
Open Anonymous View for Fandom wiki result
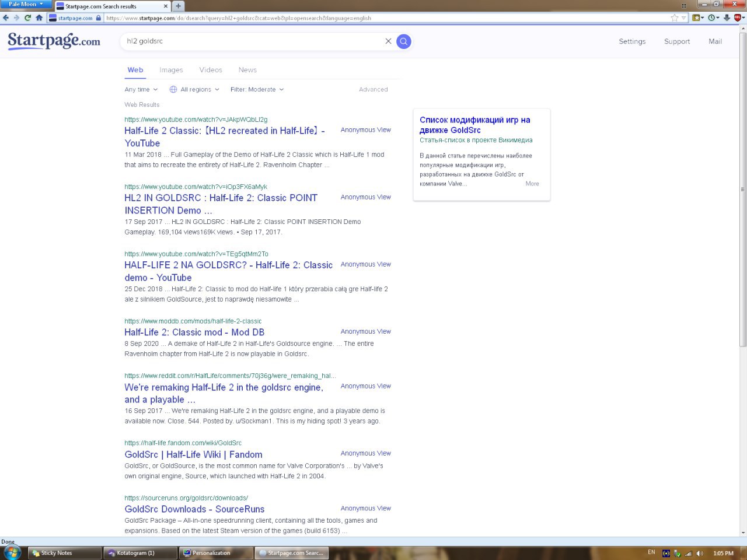366,453
